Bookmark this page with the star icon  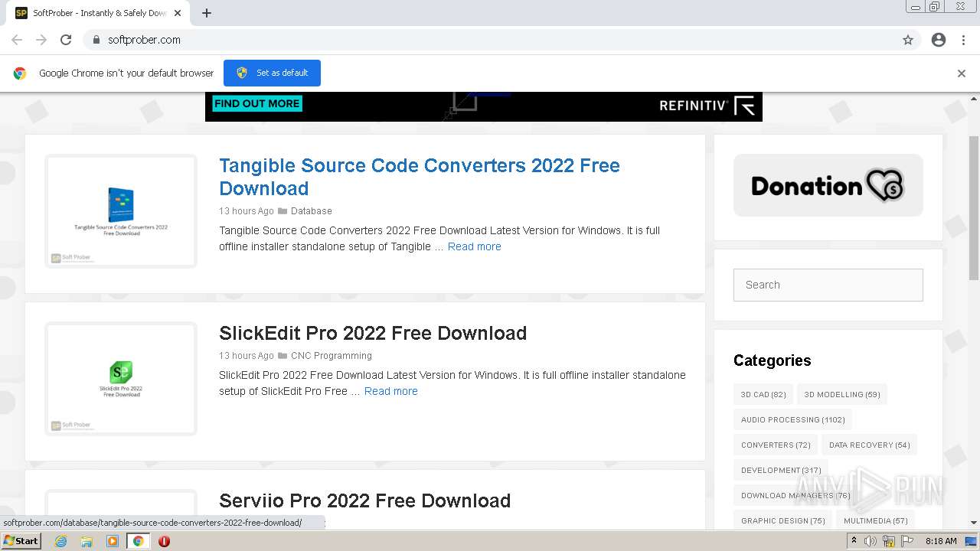[908, 40]
